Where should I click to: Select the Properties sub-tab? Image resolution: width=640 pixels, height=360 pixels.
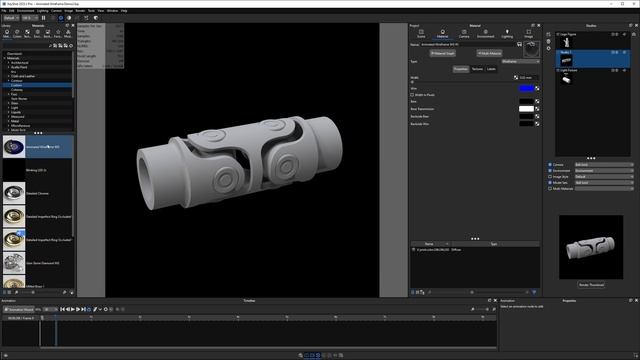point(460,69)
